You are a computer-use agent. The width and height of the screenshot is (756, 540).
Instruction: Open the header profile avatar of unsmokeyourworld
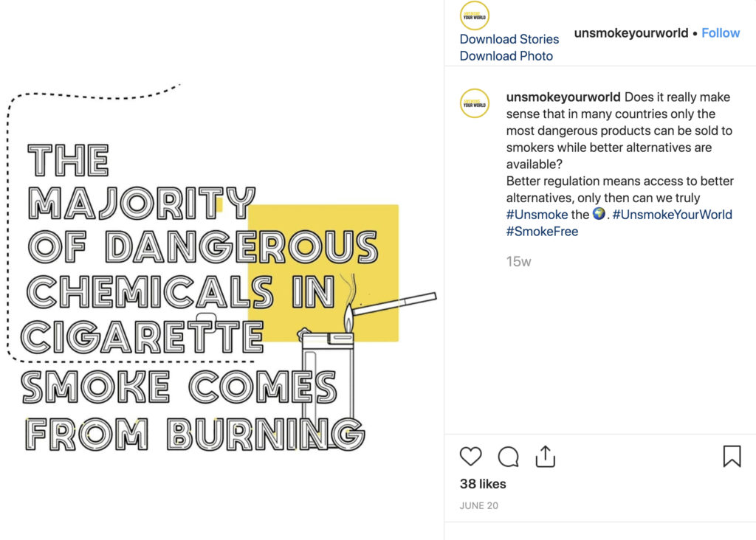pos(475,16)
